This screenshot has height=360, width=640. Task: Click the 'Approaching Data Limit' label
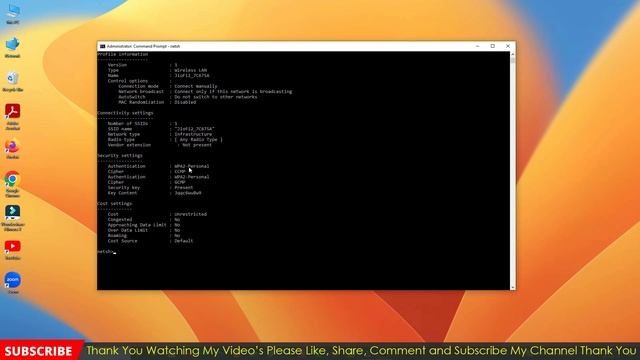(137, 224)
